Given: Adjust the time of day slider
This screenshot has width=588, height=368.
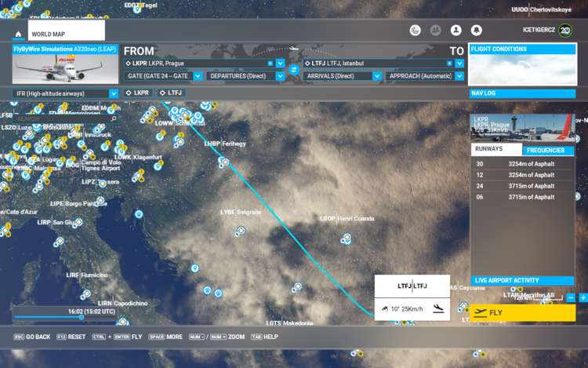Looking at the screenshot, I should tap(82, 317).
